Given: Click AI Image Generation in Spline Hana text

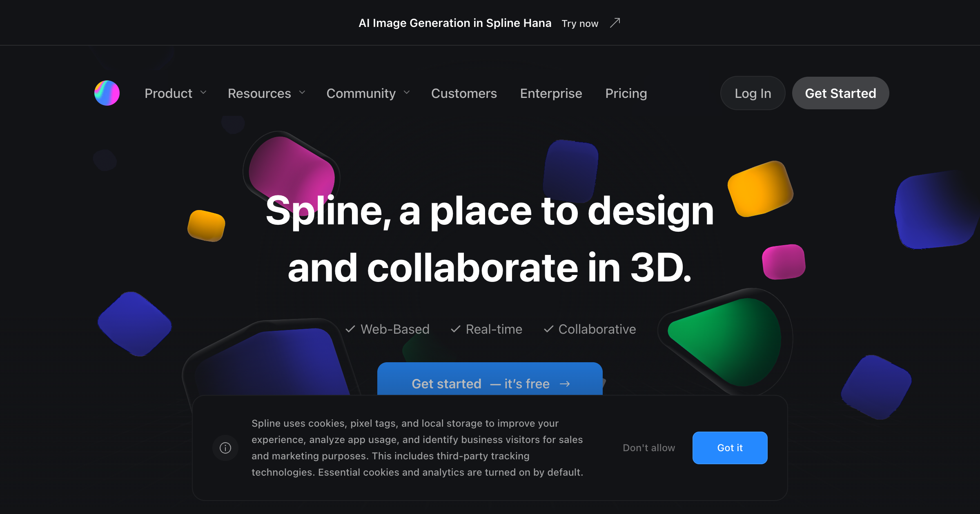Looking at the screenshot, I should 455,23.
